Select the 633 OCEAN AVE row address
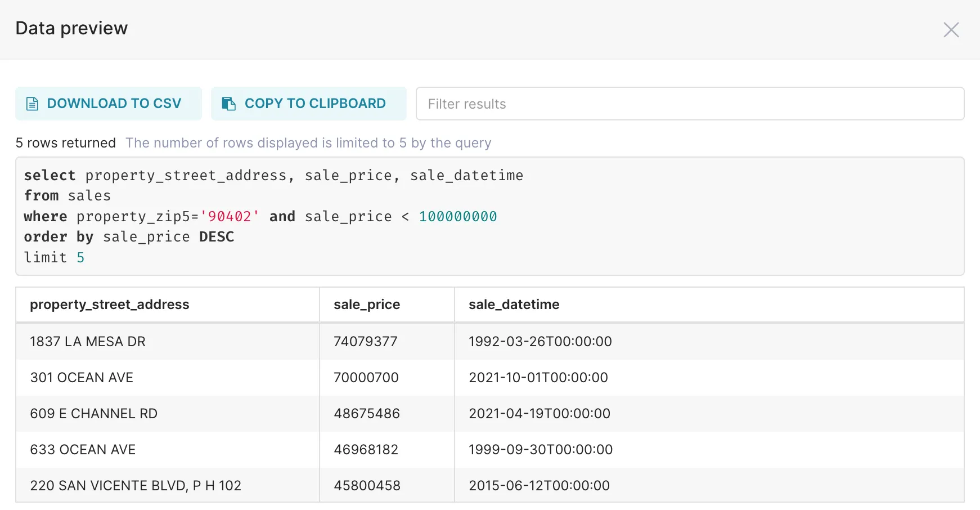Screen dimensions: 980x510 click(x=83, y=450)
